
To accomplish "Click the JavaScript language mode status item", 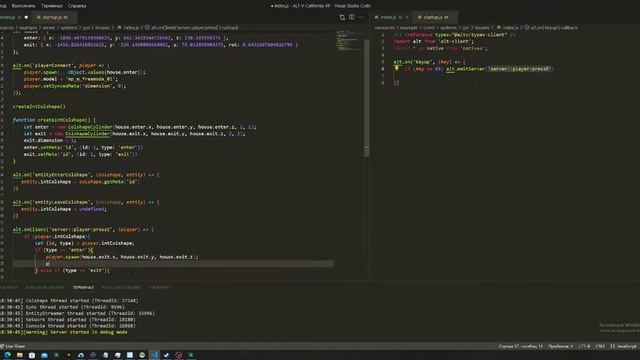I will pyautogui.click(x=626, y=346).
